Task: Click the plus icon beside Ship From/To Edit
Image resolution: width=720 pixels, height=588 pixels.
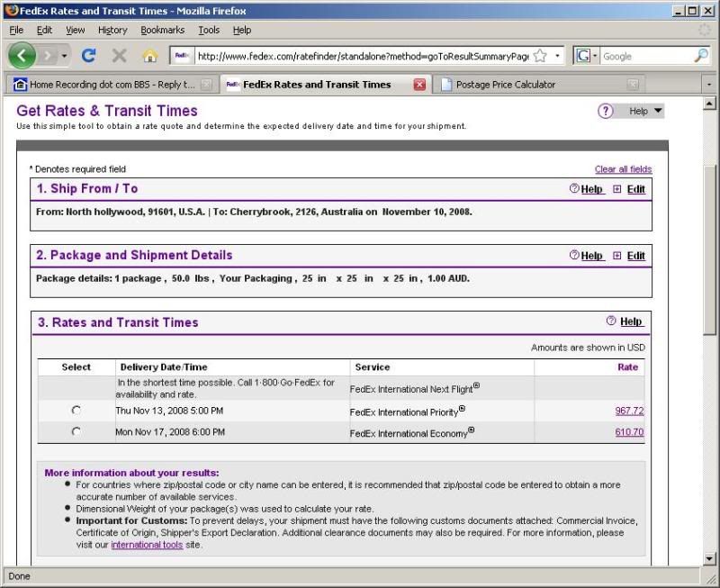Action: (617, 189)
